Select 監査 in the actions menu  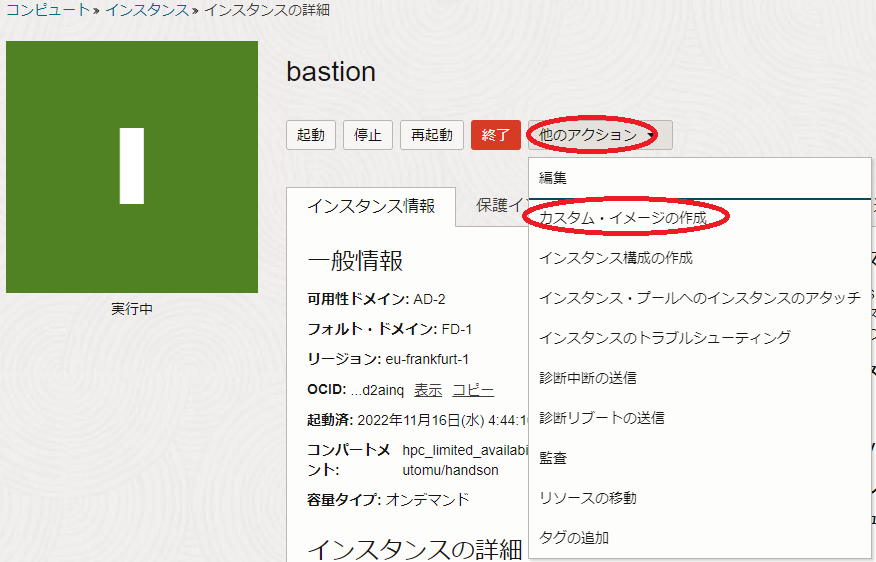(x=553, y=458)
